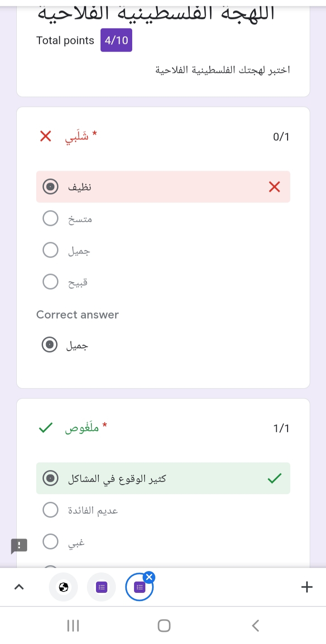Switch to the first purple Forms tab
The height and width of the screenshot is (644, 326).
click(x=101, y=587)
